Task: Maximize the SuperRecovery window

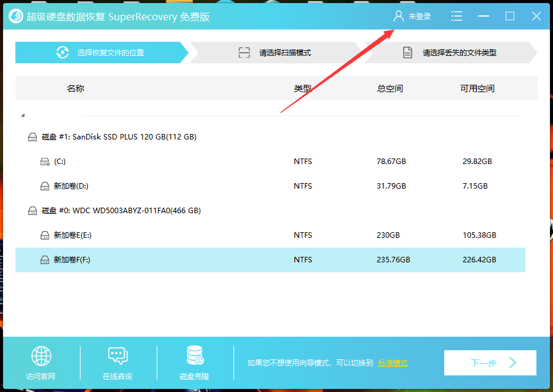Action: 509,16
